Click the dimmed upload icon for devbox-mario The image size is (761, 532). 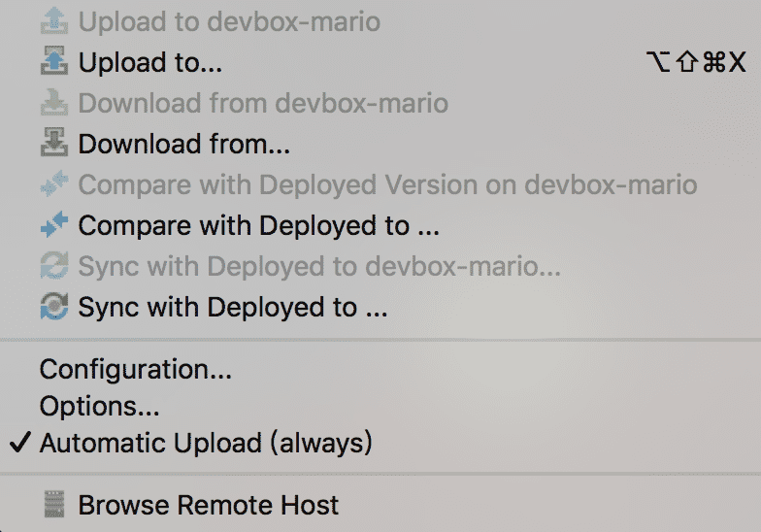54,20
